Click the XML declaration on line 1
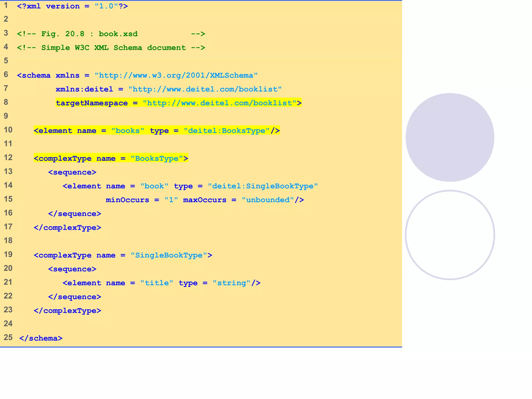The height and width of the screenshot is (399, 532). coord(72,6)
